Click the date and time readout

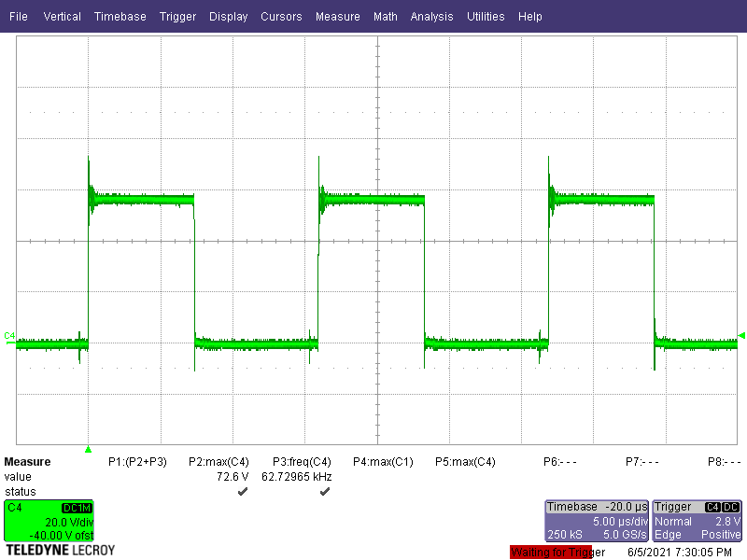(x=680, y=553)
